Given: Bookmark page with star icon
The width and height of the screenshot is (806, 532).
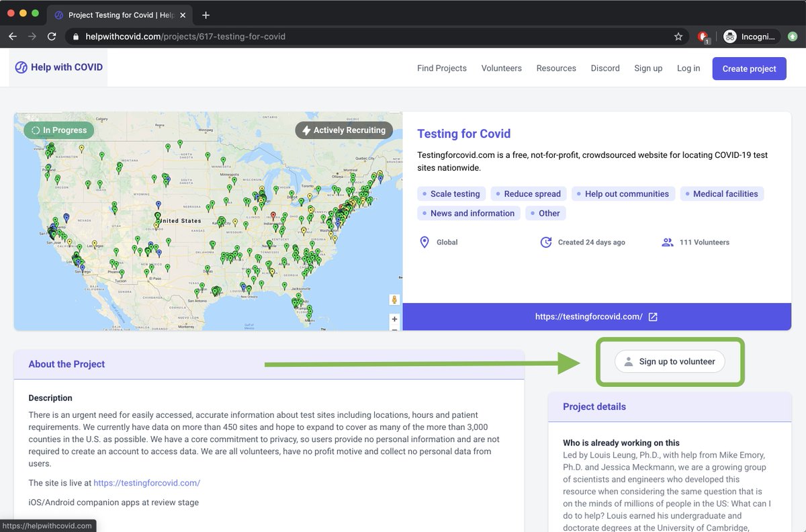Looking at the screenshot, I should 678,36.
